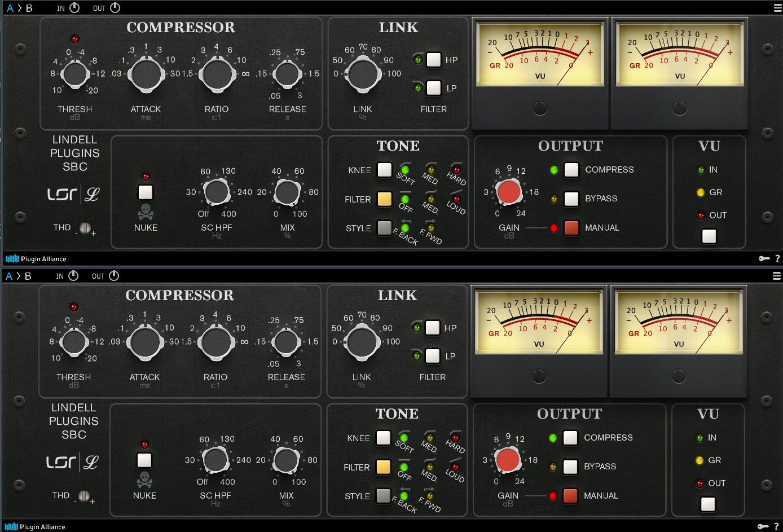
Task: Click the left VU meter trim screw, top plugin
Action: click(540, 108)
